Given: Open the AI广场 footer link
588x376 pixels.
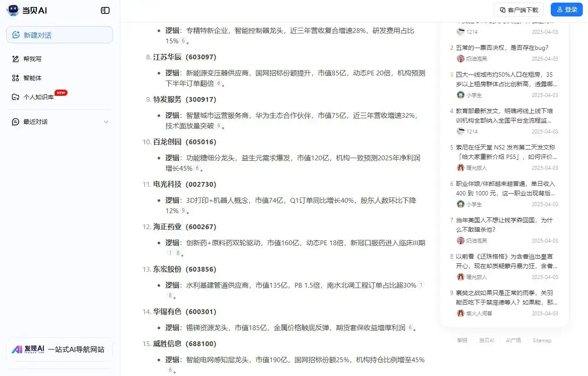Looking at the screenshot, I should tap(513, 340).
